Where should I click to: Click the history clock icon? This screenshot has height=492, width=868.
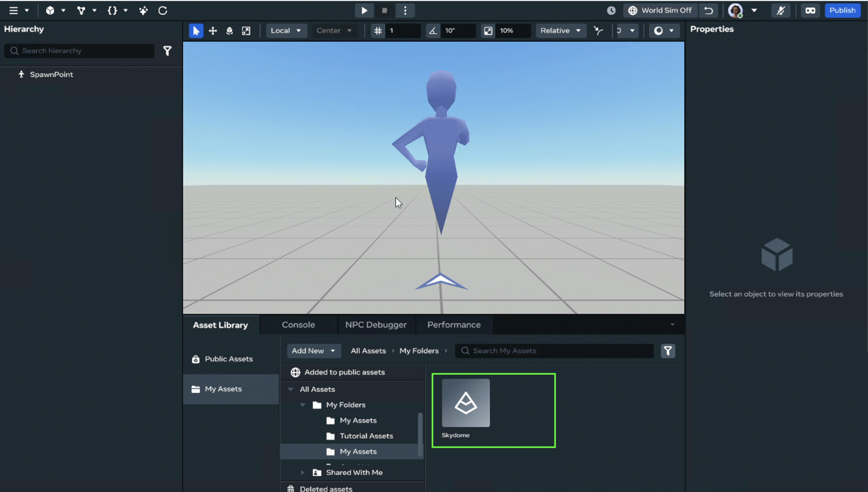point(611,10)
